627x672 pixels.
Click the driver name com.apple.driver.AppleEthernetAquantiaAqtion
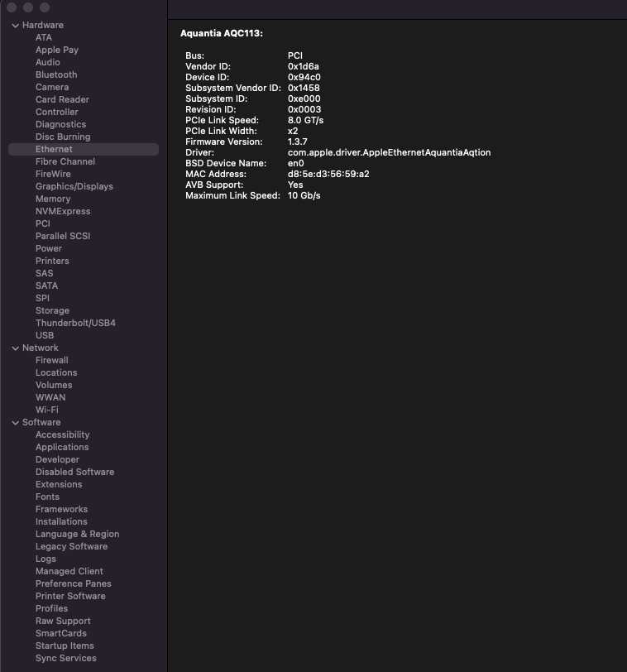coord(389,153)
